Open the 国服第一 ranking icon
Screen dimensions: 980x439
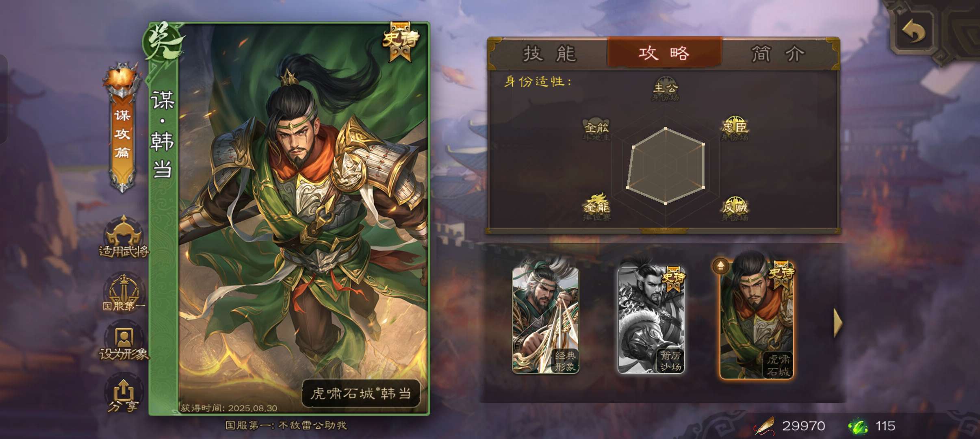pyautogui.click(x=124, y=293)
